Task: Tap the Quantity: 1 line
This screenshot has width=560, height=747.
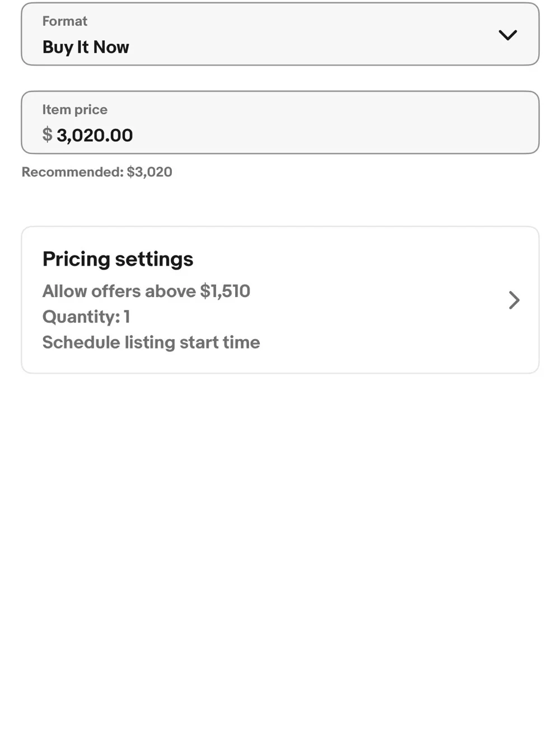Action: pos(86,317)
